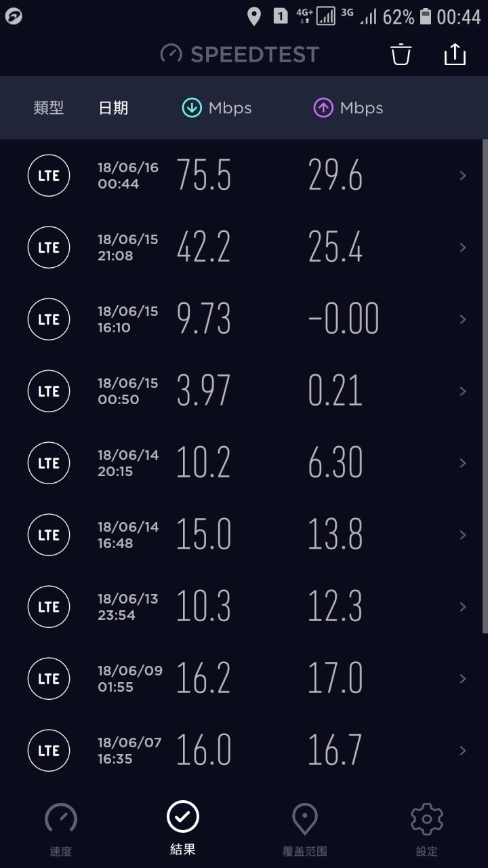
Task: Click the results list scrollbar
Action: tap(485, 387)
